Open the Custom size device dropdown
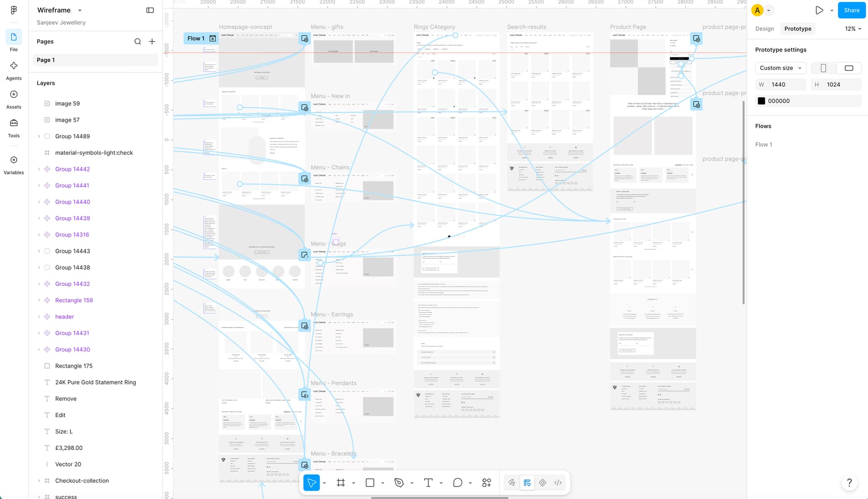Screen dimensions: 868x499 (x=781, y=68)
